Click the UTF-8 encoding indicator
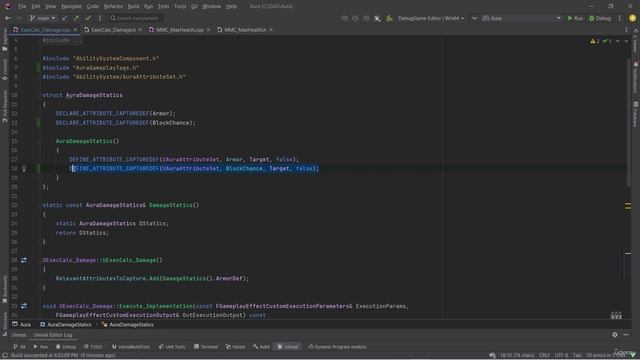640x360 pixels. point(561,355)
